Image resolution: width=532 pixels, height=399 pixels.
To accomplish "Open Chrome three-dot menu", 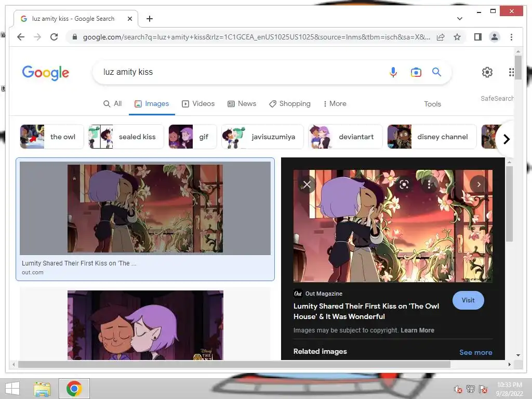I will tap(511, 37).
